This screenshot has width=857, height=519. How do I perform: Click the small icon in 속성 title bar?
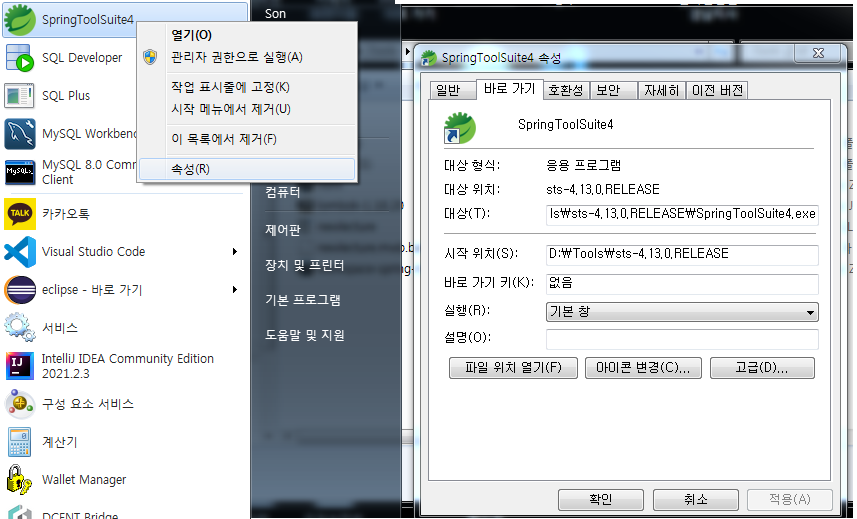(429, 58)
